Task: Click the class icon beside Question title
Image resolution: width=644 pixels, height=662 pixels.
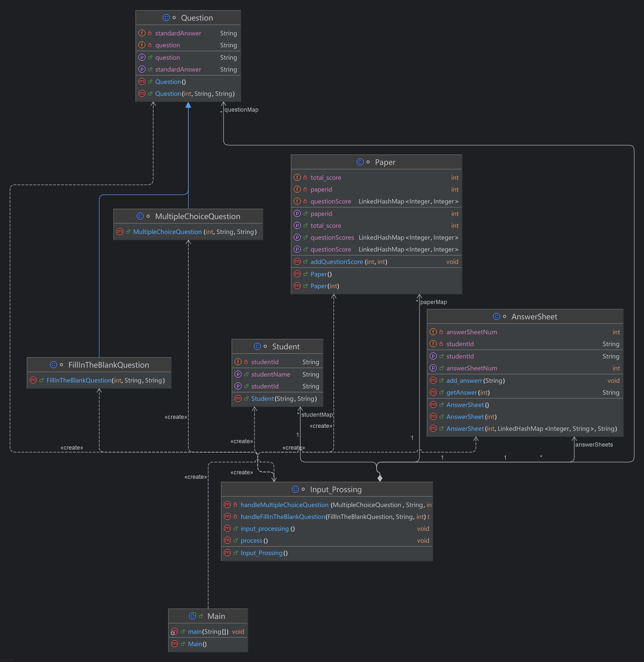Action: click(x=166, y=18)
